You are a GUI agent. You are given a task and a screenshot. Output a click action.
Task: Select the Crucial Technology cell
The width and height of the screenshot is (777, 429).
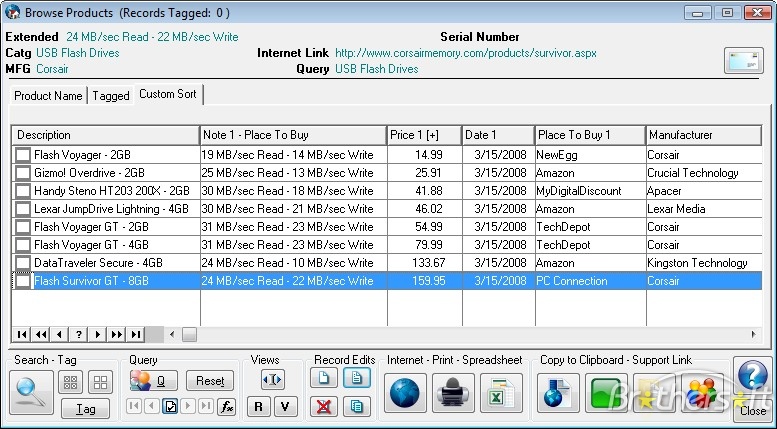click(x=704, y=173)
